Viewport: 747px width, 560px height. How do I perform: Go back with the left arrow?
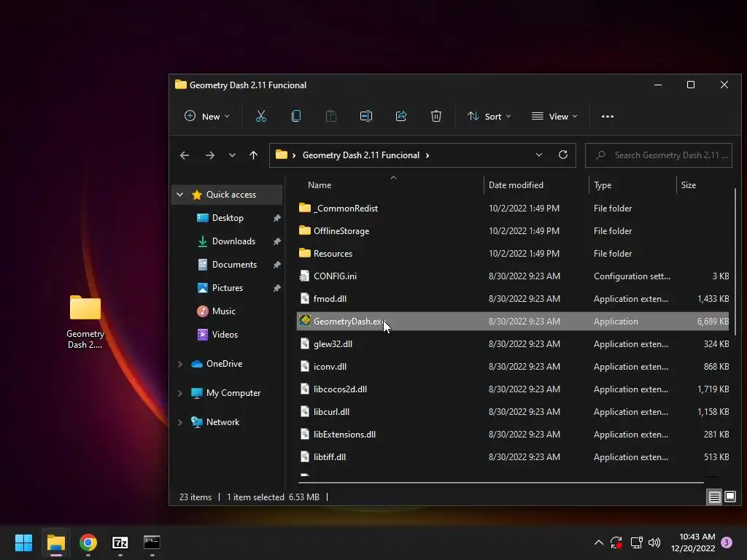tap(185, 155)
